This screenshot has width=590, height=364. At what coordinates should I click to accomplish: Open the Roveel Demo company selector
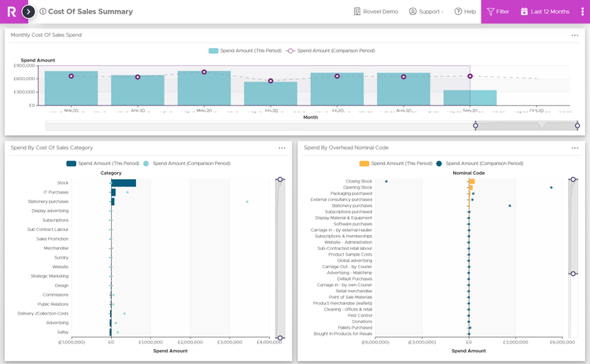click(x=376, y=12)
